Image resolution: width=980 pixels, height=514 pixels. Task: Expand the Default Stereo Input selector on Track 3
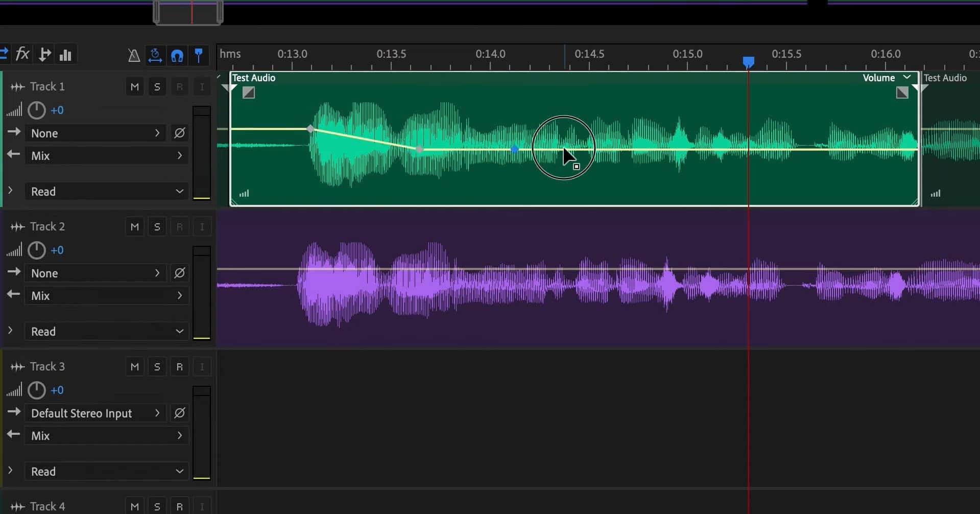[94, 413]
